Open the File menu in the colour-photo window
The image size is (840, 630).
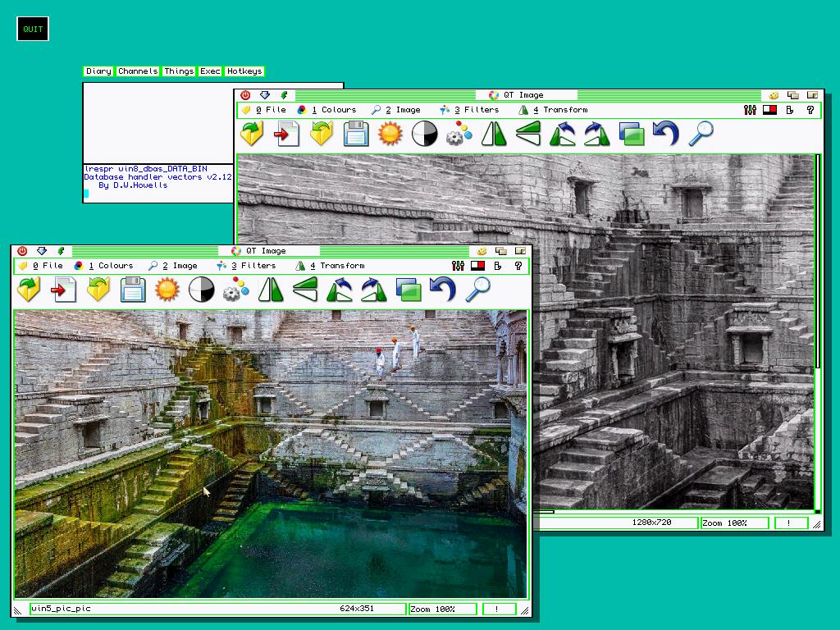pos(41,266)
